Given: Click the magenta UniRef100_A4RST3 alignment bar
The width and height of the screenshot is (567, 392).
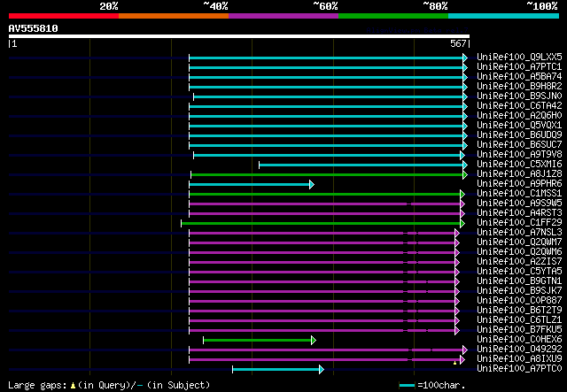Looking at the screenshot, I should [324, 214].
